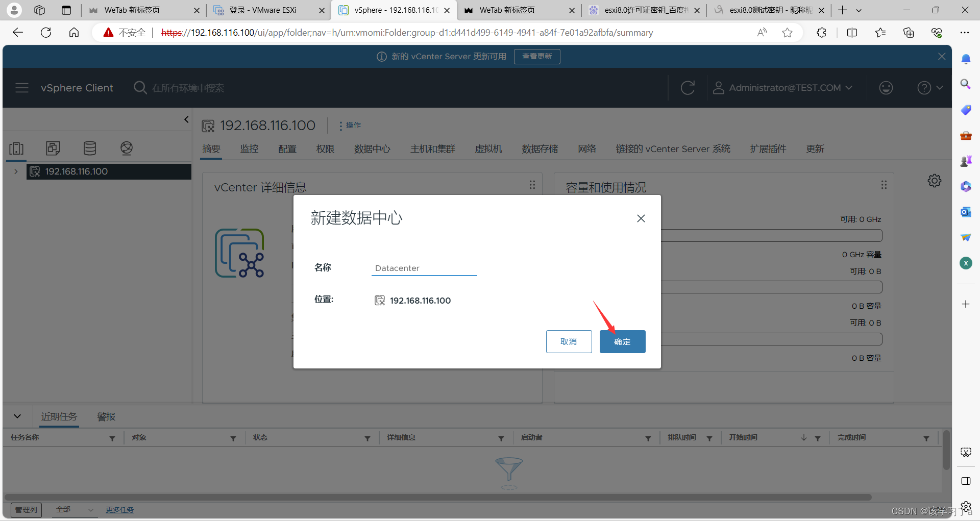Open the tab search dropdown

(859, 10)
